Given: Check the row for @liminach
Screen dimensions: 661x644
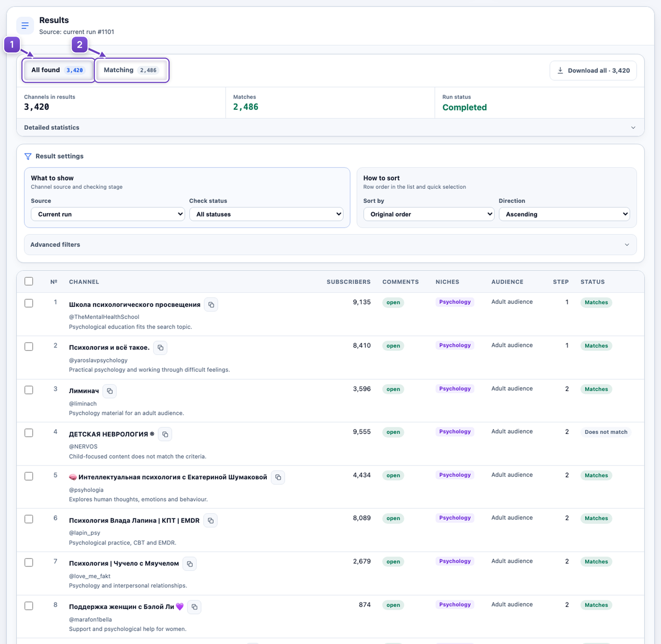Looking at the screenshot, I should 29,390.
